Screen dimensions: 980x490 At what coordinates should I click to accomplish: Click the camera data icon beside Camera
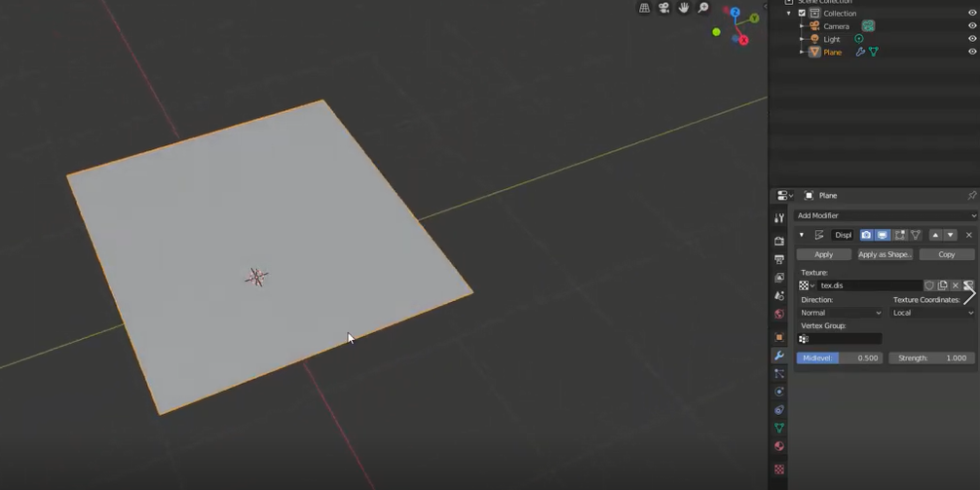click(x=868, y=26)
